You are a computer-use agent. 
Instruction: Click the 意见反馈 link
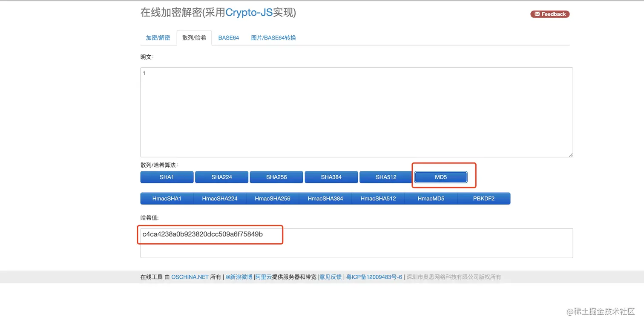331,277
